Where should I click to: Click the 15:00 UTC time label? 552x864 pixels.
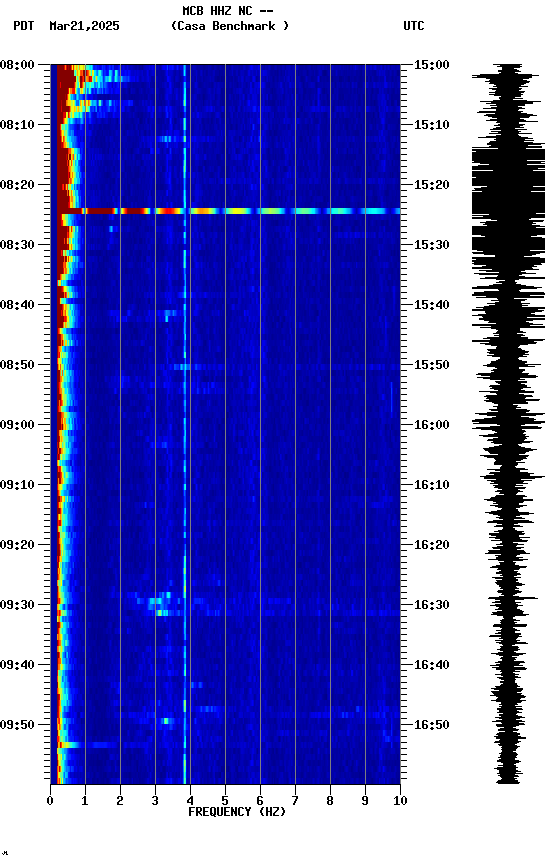(431, 65)
